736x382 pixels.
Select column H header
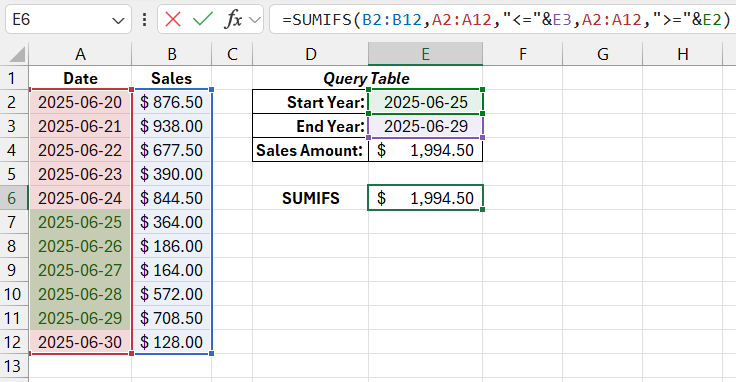coord(682,54)
